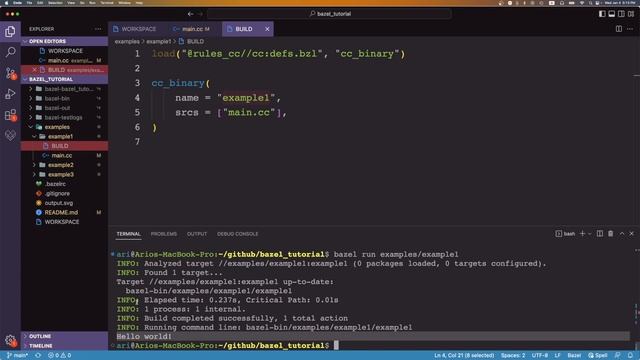Close the terminal panel

coord(631,233)
